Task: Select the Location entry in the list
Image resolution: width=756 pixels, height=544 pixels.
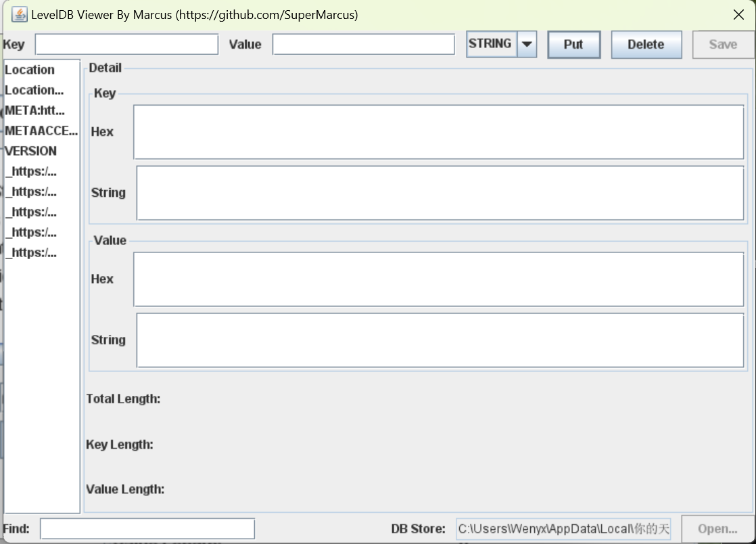Action: coord(41,70)
